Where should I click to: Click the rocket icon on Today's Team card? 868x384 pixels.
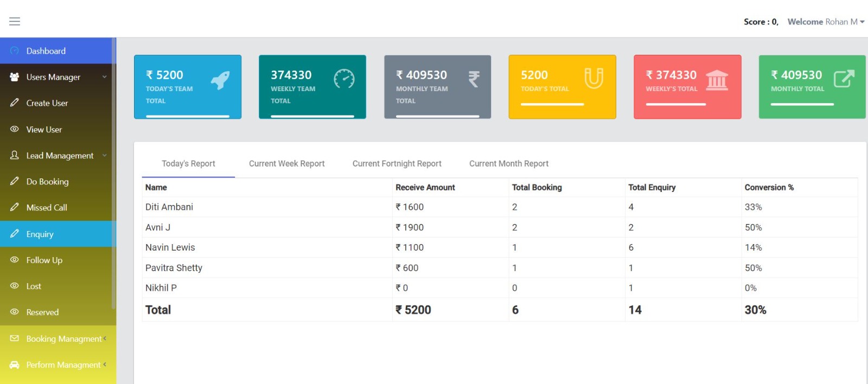pyautogui.click(x=220, y=80)
